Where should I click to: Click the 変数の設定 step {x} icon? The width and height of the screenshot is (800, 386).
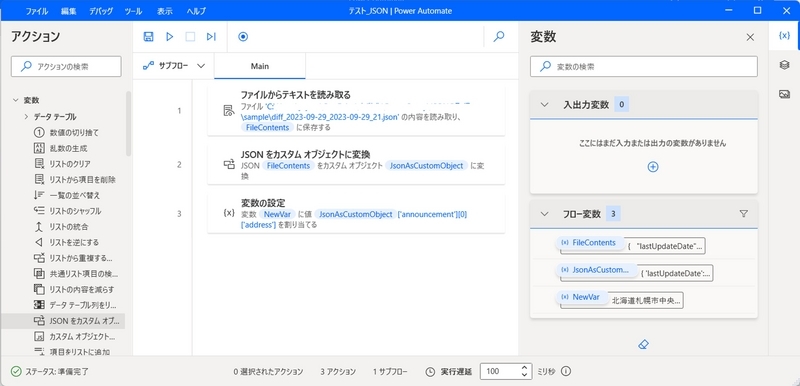(230, 213)
